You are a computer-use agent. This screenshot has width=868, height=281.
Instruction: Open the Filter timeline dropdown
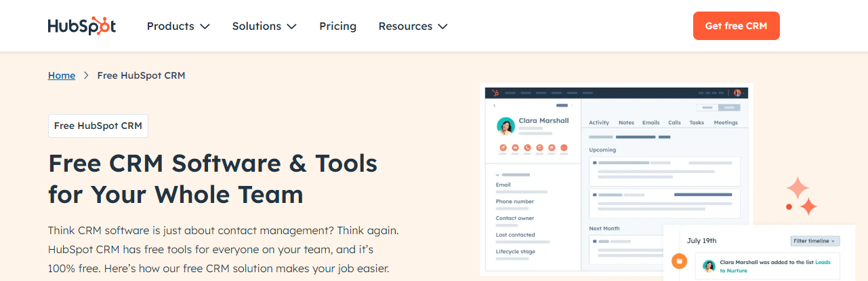point(815,241)
